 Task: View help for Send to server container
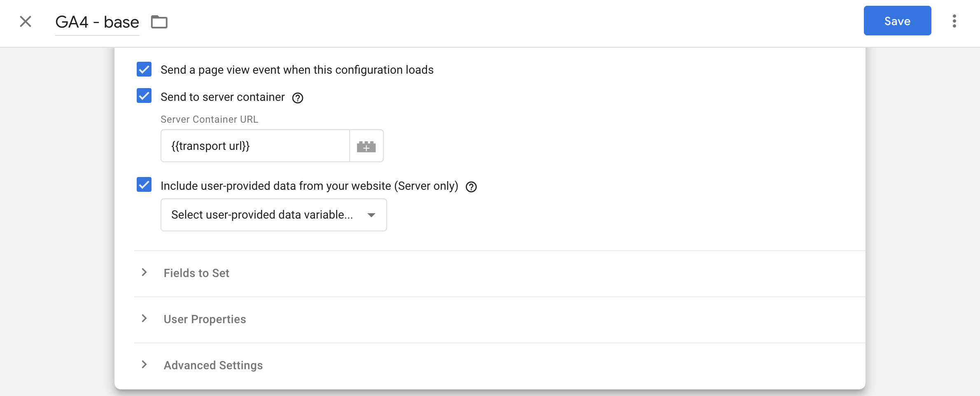(x=299, y=98)
